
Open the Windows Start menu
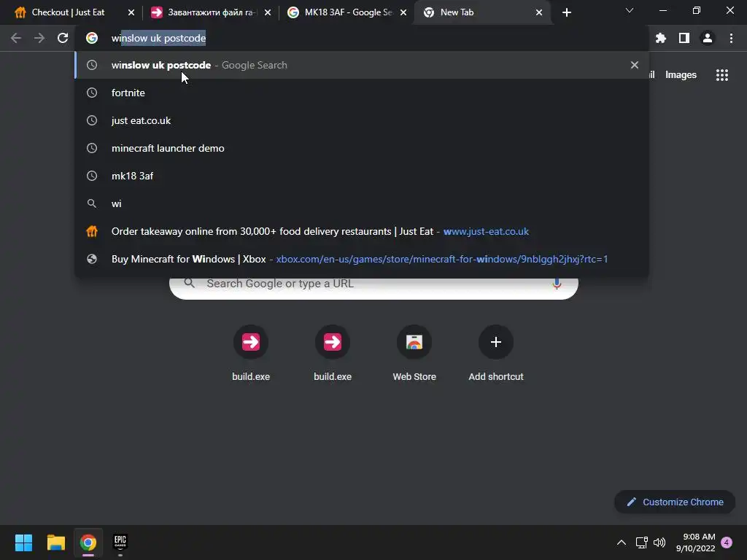pyautogui.click(x=23, y=542)
